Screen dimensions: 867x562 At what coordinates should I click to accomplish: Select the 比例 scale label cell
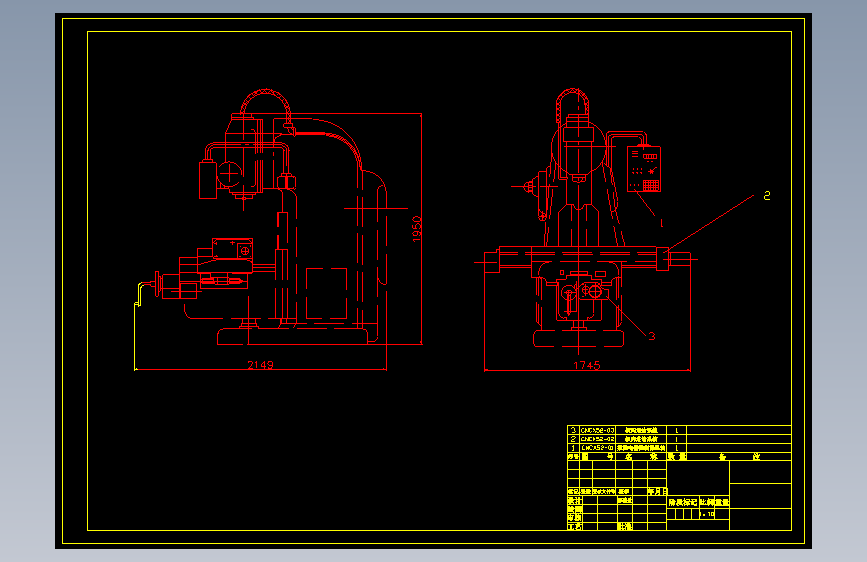tap(707, 502)
